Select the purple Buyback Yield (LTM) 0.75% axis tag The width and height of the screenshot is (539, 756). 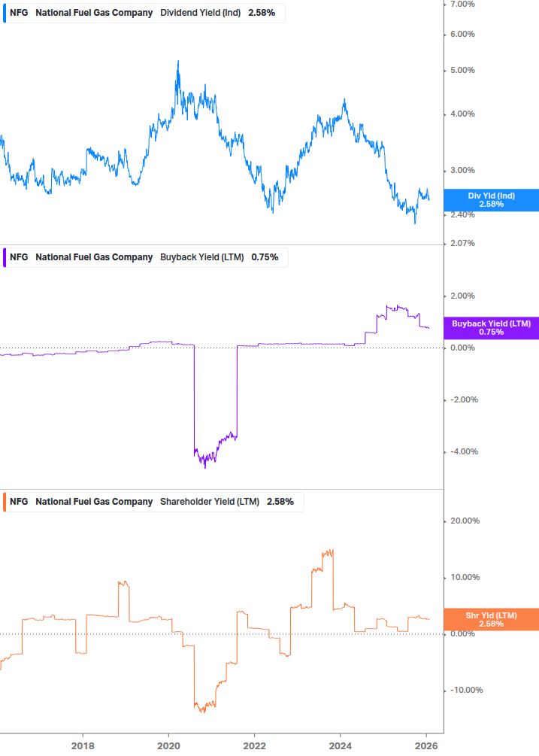(492, 328)
